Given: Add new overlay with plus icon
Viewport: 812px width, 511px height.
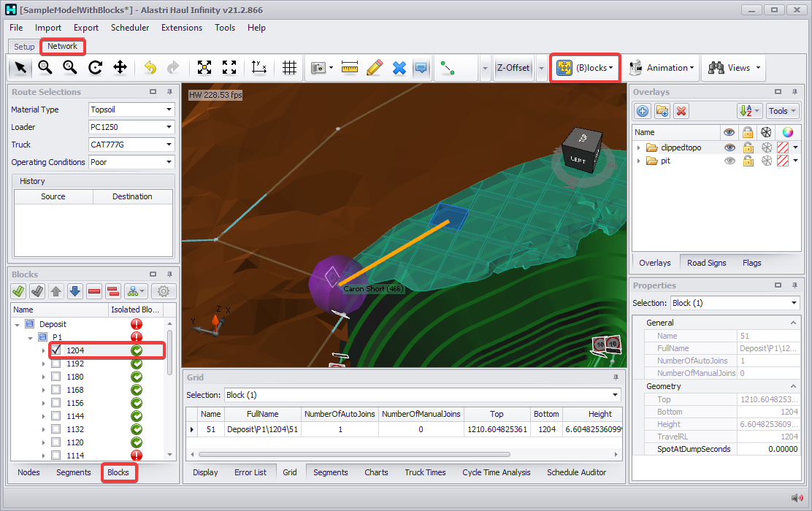Looking at the screenshot, I should coord(643,111).
